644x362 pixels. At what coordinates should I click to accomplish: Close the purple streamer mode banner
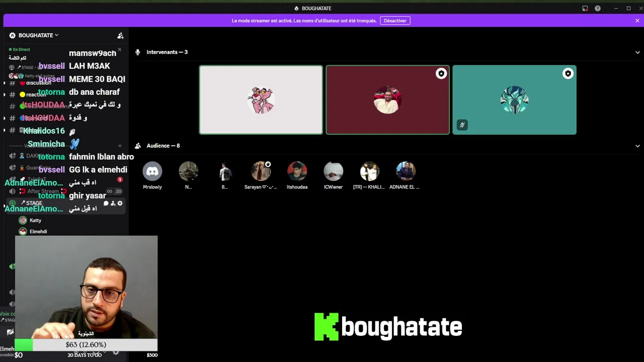(x=637, y=21)
